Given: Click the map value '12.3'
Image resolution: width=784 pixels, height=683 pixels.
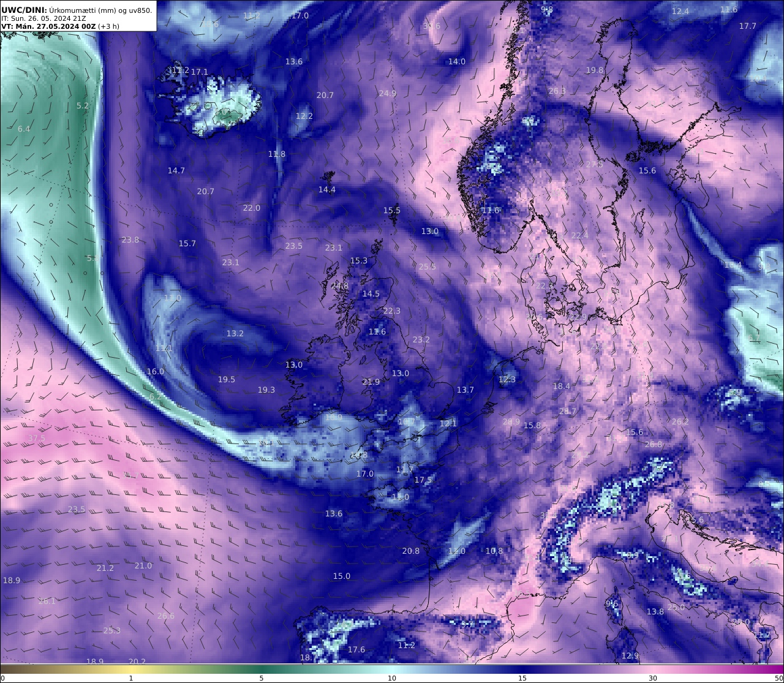Looking at the screenshot, I should click(x=507, y=379).
